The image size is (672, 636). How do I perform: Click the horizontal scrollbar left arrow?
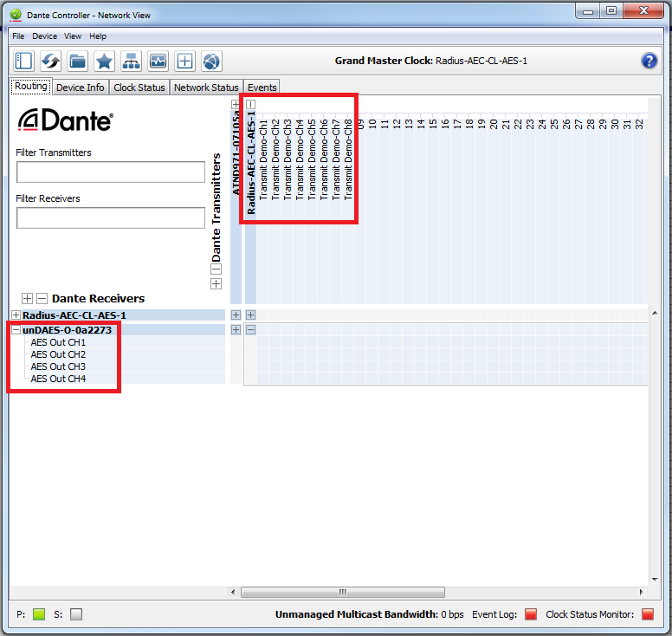pyautogui.click(x=233, y=593)
